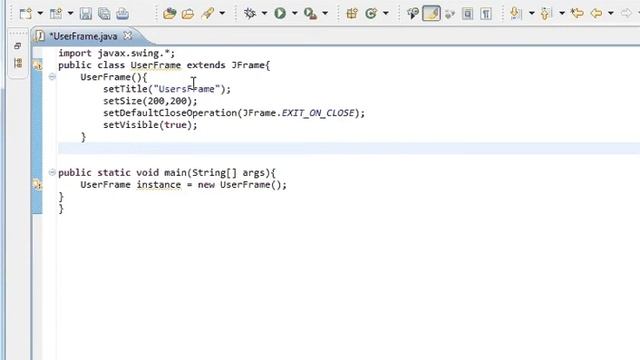The width and height of the screenshot is (640, 360).
Task: Open the Search flashlight dropdown arrow
Action: (x=222, y=13)
